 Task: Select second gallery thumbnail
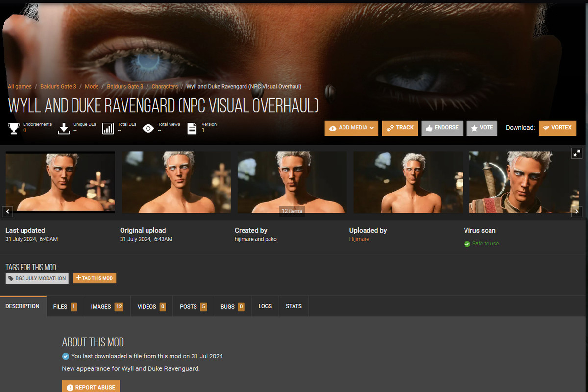coord(176,182)
